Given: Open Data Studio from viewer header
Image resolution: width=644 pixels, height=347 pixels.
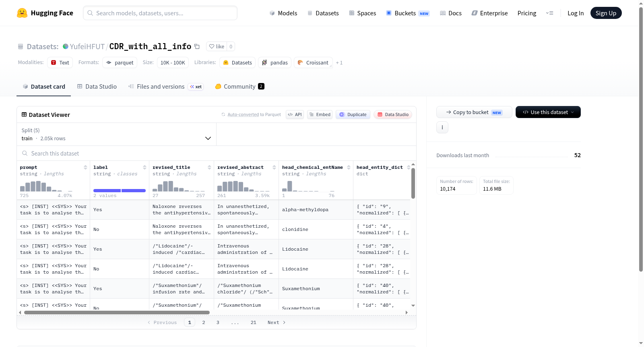Looking at the screenshot, I should click(x=393, y=114).
